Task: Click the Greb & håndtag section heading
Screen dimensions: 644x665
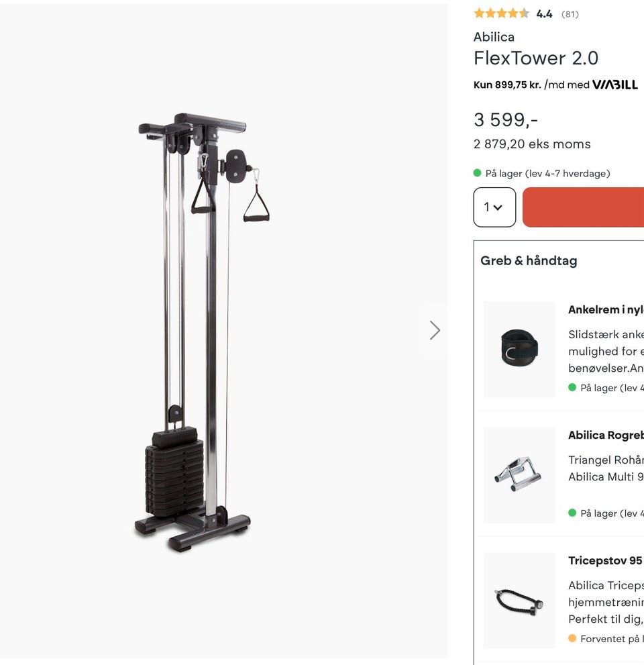Action: (x=529, y=260)
